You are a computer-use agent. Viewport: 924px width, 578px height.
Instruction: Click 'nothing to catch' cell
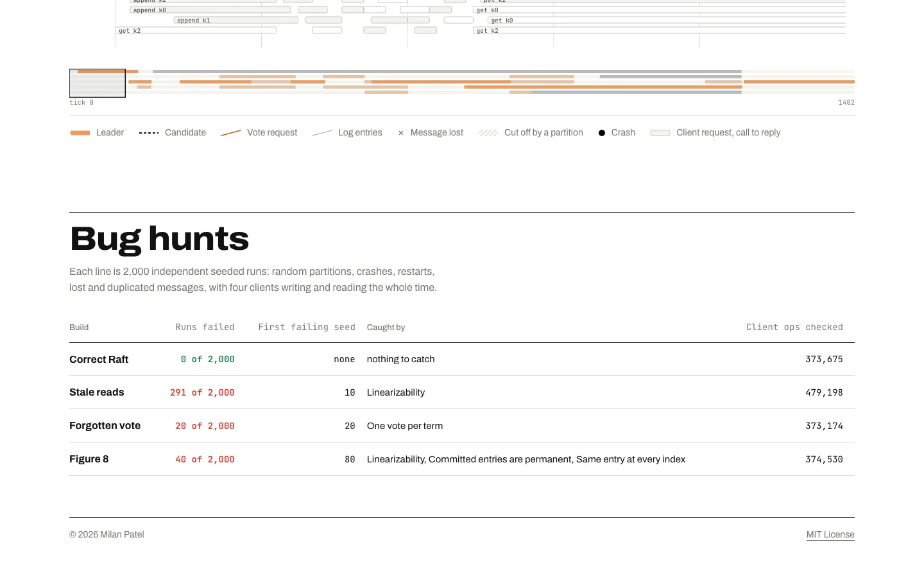(401, 359)
